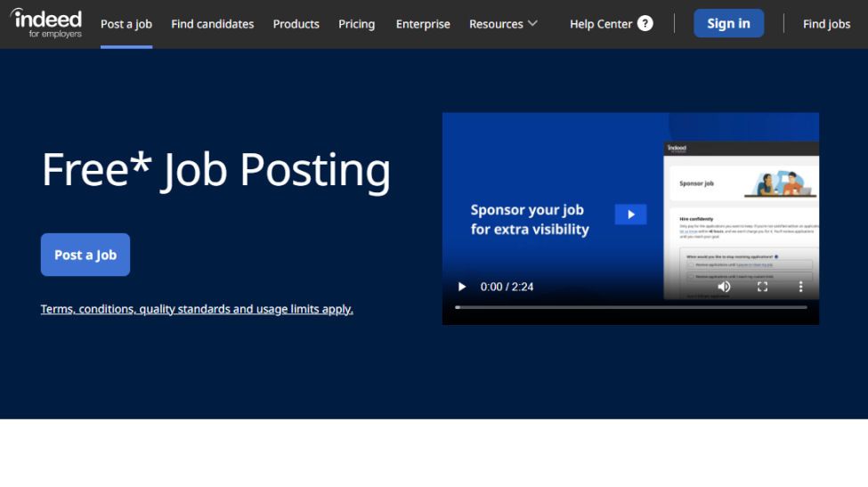Click the blue play button in video center
Image resolution: width=868 pixels, height=487 pixels.
(630, 215)
